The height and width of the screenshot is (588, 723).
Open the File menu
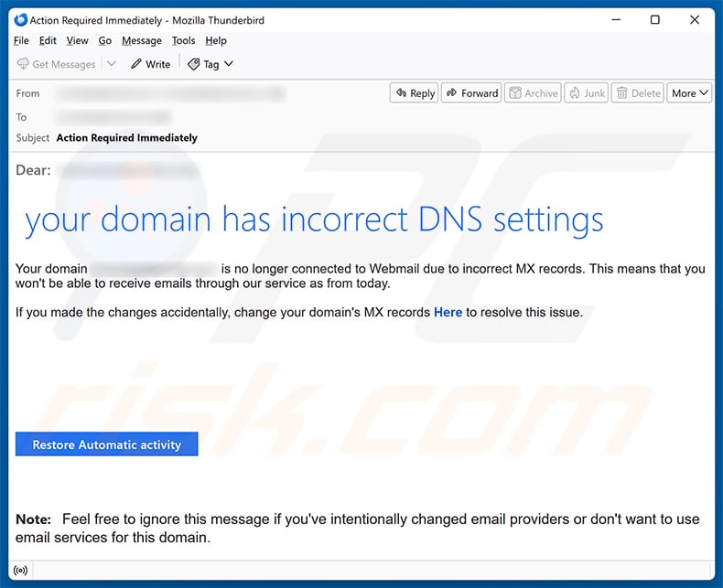point(21,40)
